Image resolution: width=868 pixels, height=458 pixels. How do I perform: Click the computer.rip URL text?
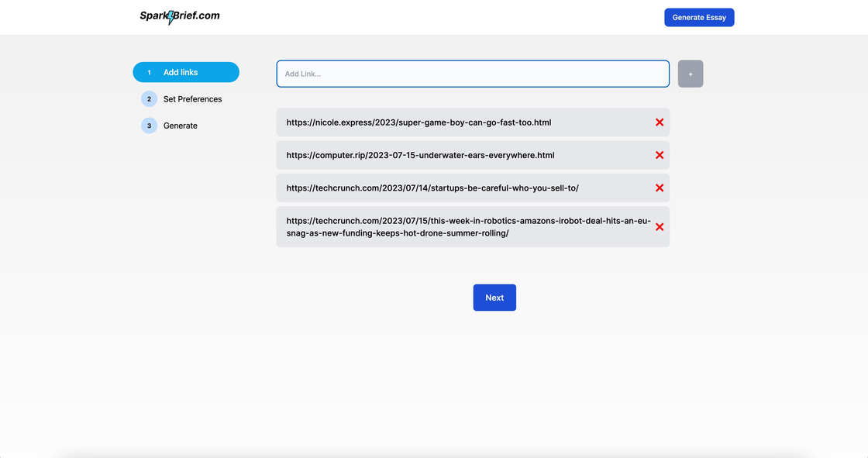coord(420,155)
